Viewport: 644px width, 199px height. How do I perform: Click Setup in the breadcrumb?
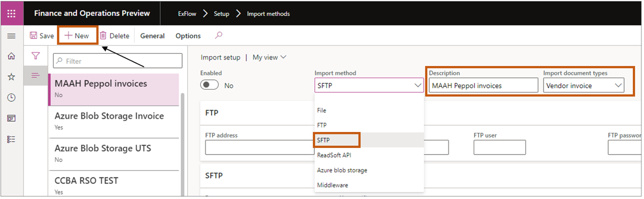pos(222,13)
